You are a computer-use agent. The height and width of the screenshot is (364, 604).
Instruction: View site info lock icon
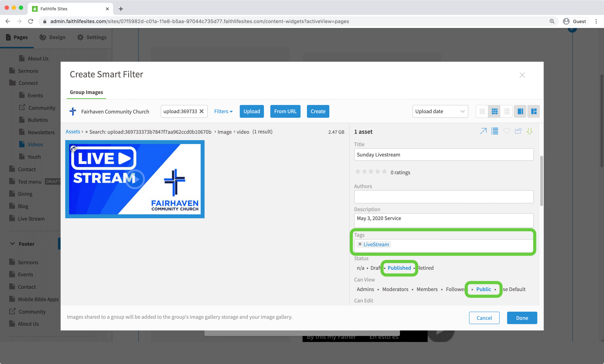coord(45,21)
